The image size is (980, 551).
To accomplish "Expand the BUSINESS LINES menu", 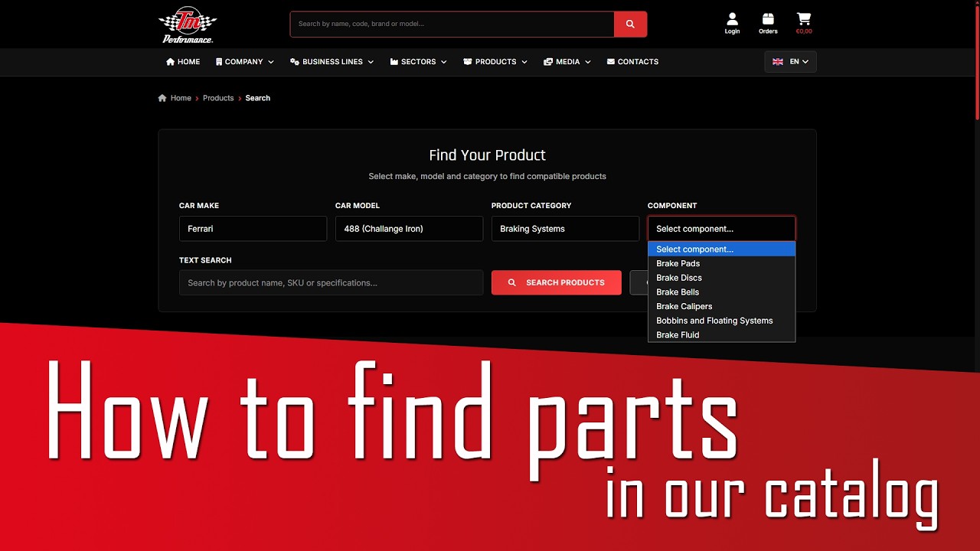I will click(x=332, y=62).
